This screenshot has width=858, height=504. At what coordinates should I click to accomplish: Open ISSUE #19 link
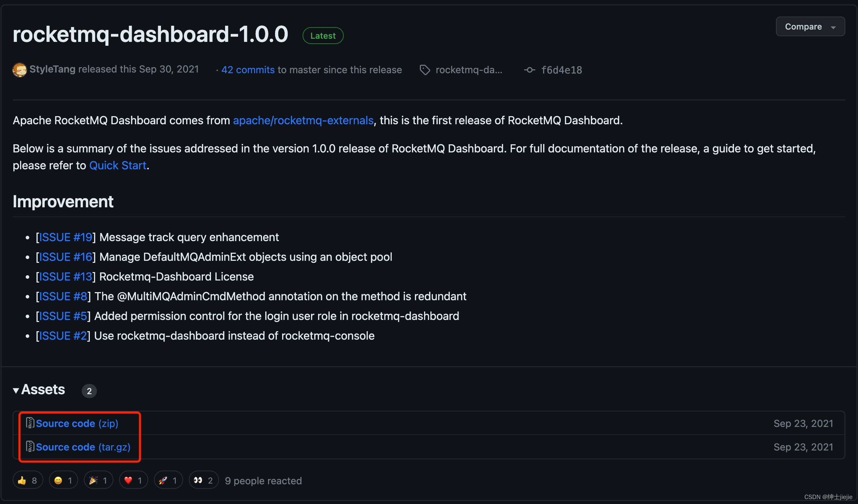pos(65,237)
